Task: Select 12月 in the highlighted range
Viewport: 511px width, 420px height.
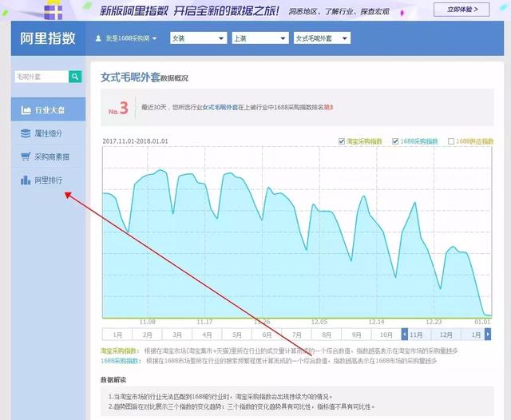Action: click(446, 335)
